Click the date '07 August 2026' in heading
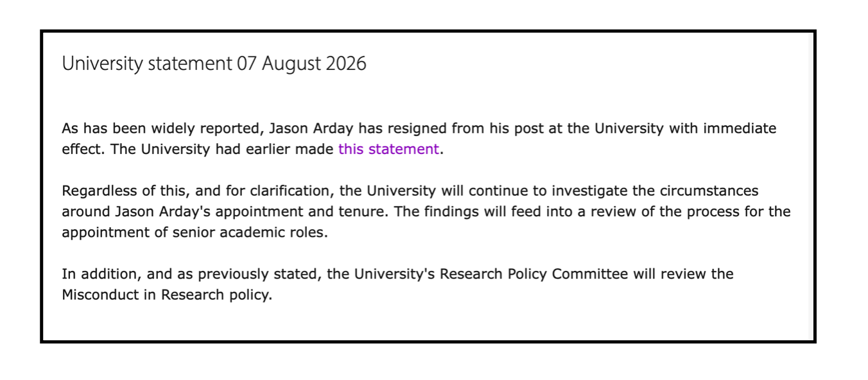The image size is (868, 380). click(301, 64)
